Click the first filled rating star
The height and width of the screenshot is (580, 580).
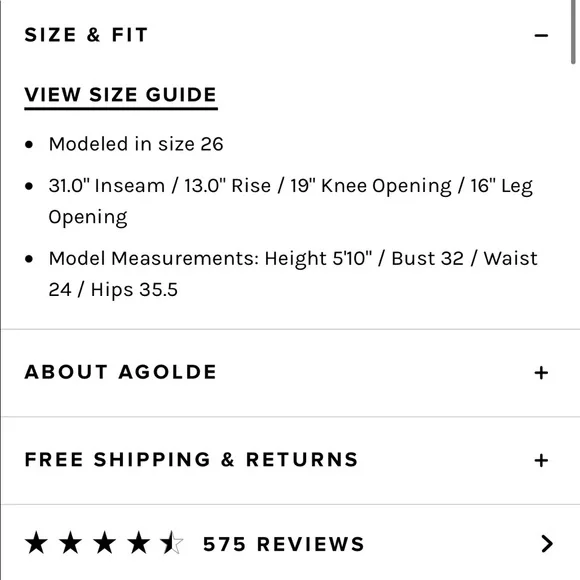[36, 543]
